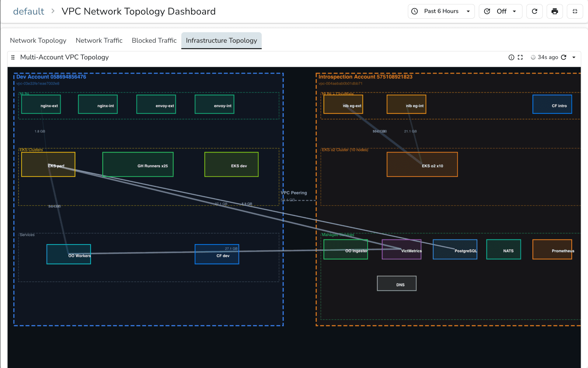
Task: Click the nginx-ext node
Action: [x=41, y=104]
